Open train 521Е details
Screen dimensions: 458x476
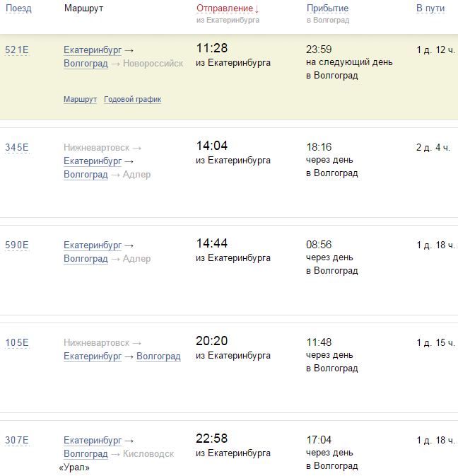point(17,50)
